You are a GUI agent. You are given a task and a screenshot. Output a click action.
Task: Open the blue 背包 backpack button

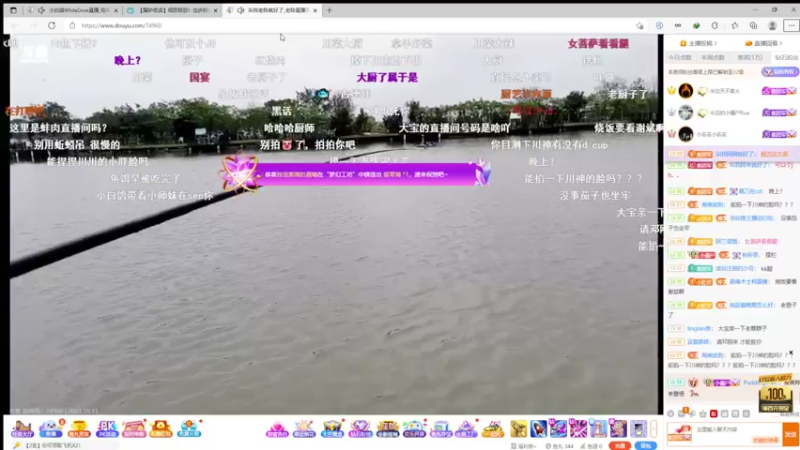[x=645, y=446]
